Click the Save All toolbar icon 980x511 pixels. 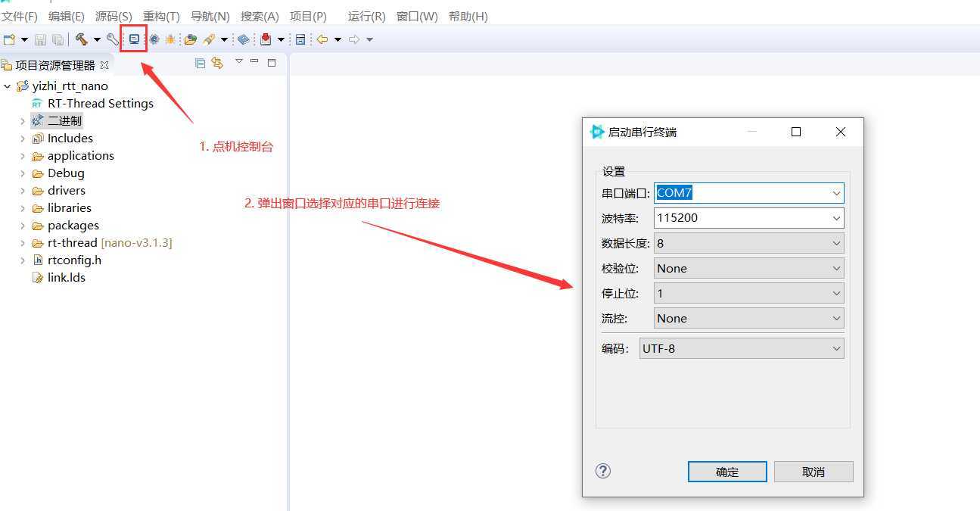coord(58,39)
